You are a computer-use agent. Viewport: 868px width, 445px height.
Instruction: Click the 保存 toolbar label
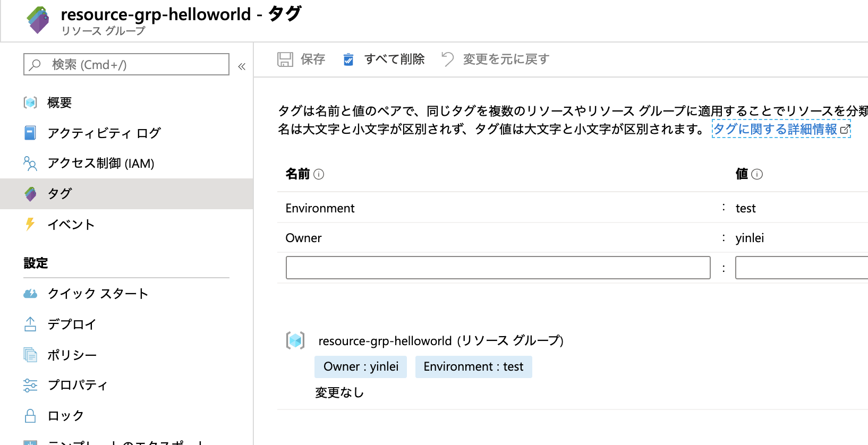pos(313,59)
